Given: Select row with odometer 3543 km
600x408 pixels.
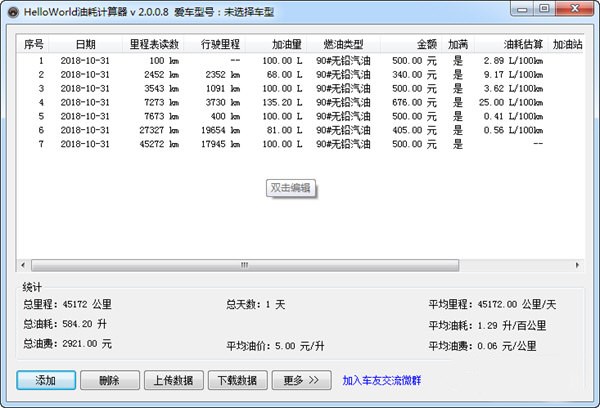Looking at the screenshot, I should (300, 88).
